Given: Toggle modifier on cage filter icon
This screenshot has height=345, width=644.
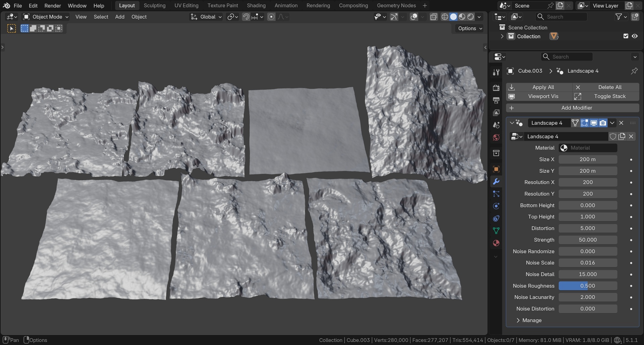Looking at the screenshot, I should click(x=575, y=123).
